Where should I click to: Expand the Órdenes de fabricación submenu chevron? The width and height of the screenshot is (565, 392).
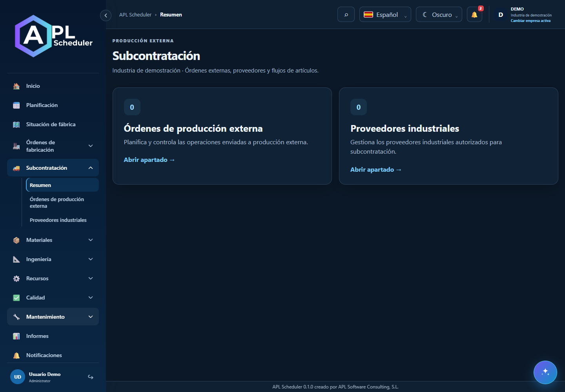click(91, 146)
